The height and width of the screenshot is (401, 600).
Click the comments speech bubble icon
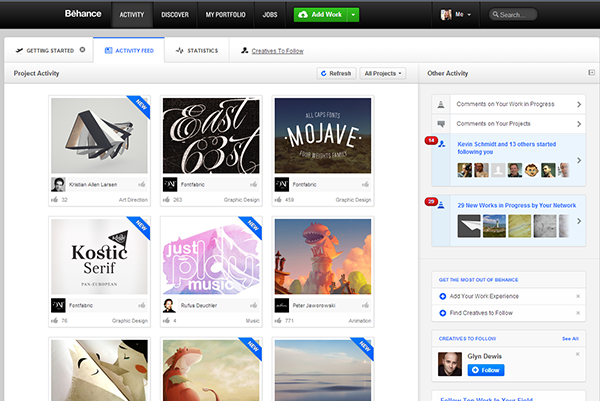coord(441,124)
